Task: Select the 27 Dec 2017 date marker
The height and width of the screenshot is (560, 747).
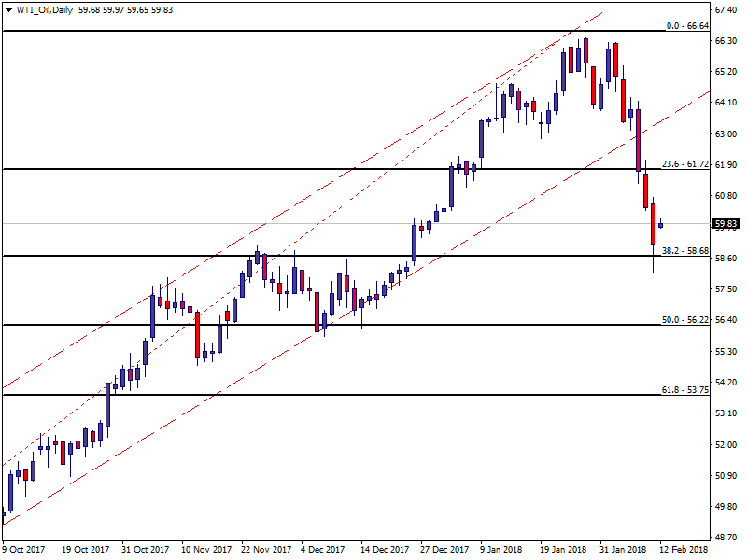Action: 444,550
